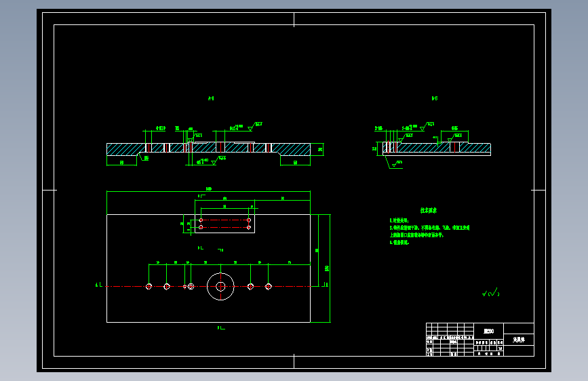The image size is (588, 381).
Task: Select the first line of the technical requirements notes
Action: pos(399,220)
